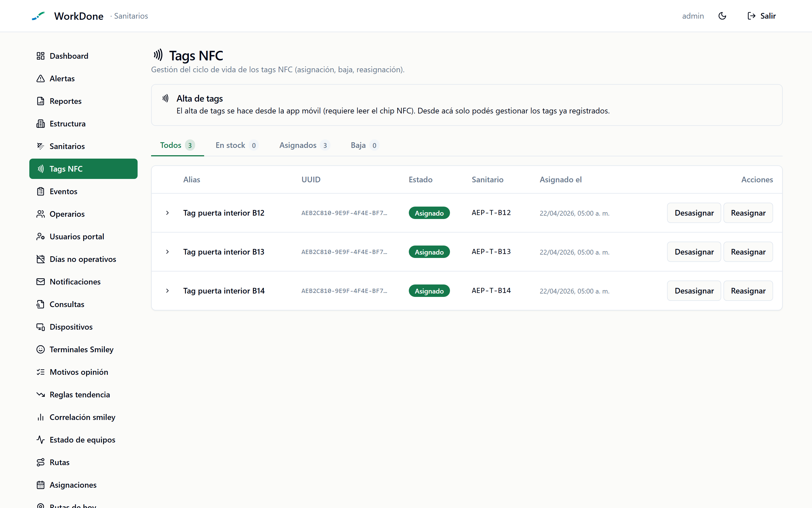Click the Salir logout button

[x=762, y=16]
